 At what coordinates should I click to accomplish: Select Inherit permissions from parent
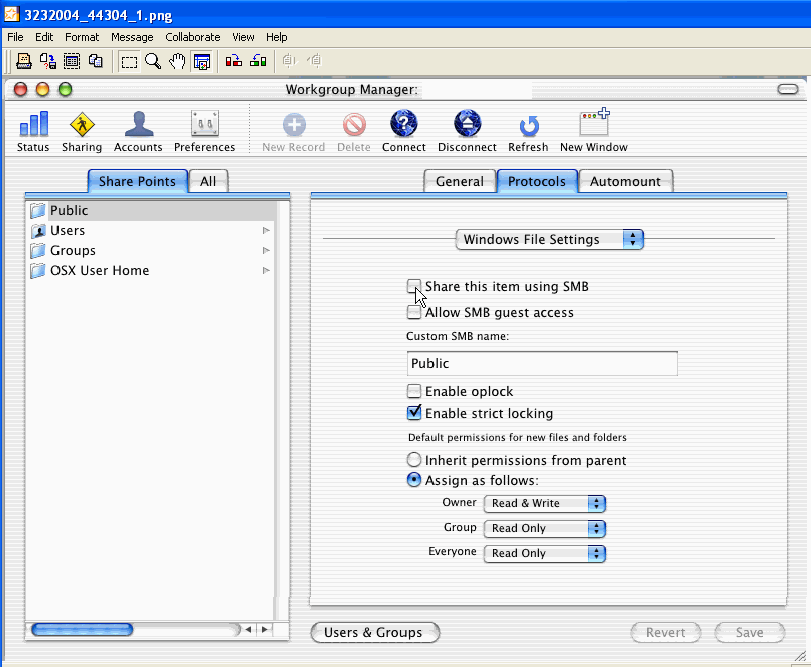click(x=414, y=460)
